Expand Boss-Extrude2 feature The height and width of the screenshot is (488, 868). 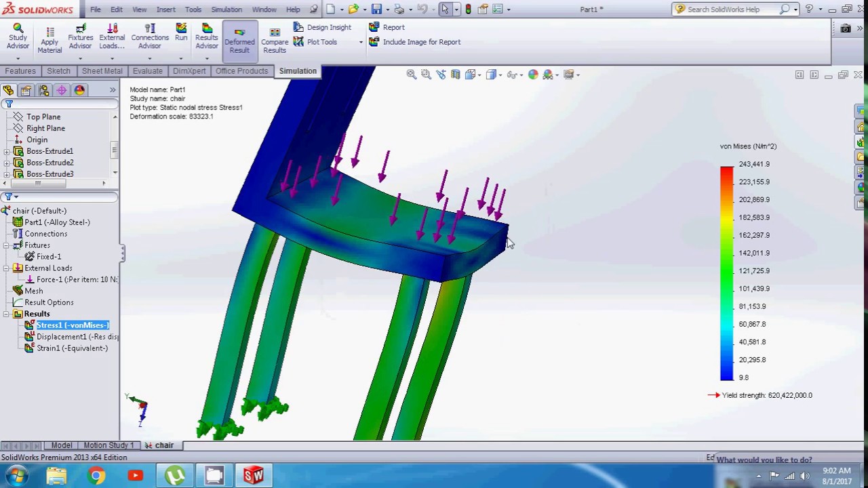[x=7, y=163]
